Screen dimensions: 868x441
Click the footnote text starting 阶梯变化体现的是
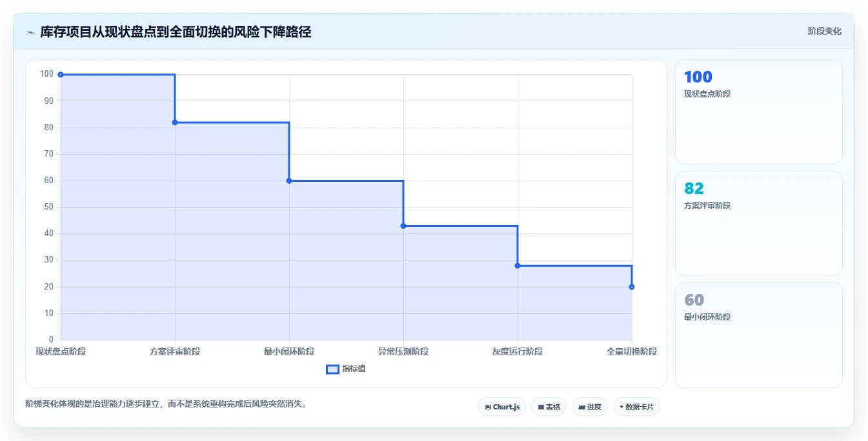click(x=167, y=404)
